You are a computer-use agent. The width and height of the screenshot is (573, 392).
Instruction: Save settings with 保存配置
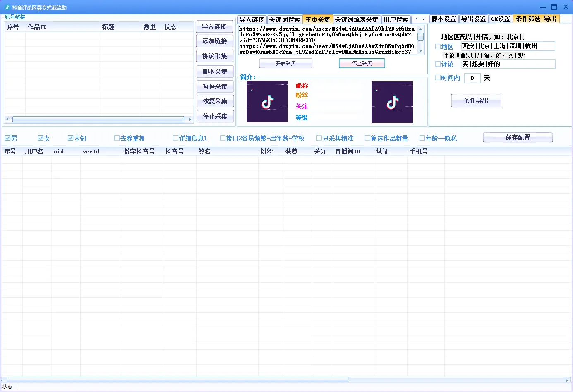(x=518, y=137)
